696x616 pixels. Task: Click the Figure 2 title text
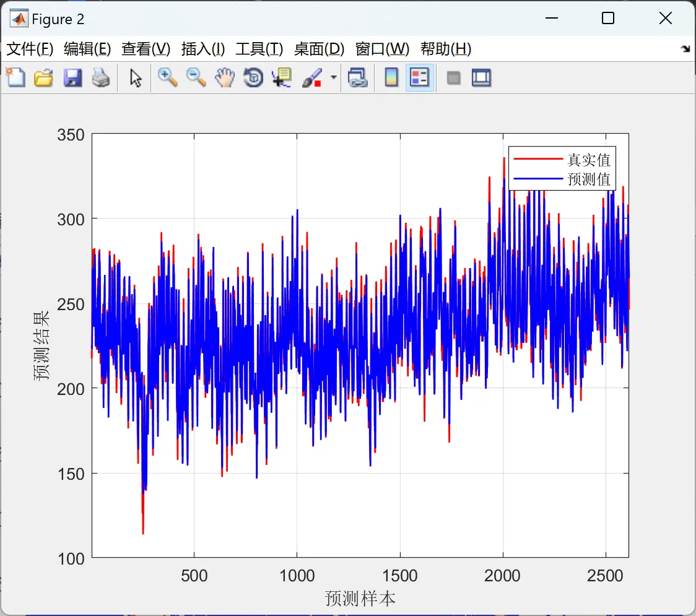58,19
